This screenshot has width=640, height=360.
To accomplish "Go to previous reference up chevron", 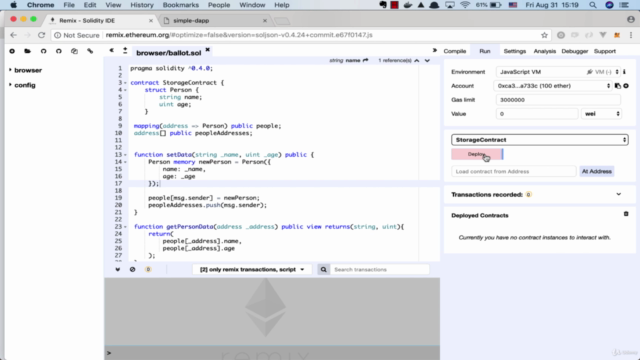I will (x=417, y=60).
